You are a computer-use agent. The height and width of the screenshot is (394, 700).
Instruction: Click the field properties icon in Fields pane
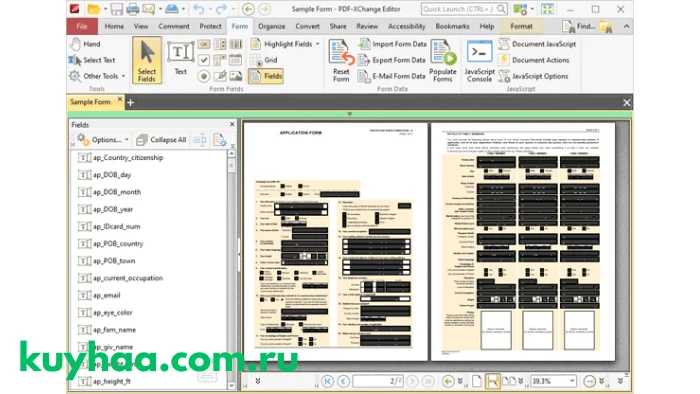[220, 140]
